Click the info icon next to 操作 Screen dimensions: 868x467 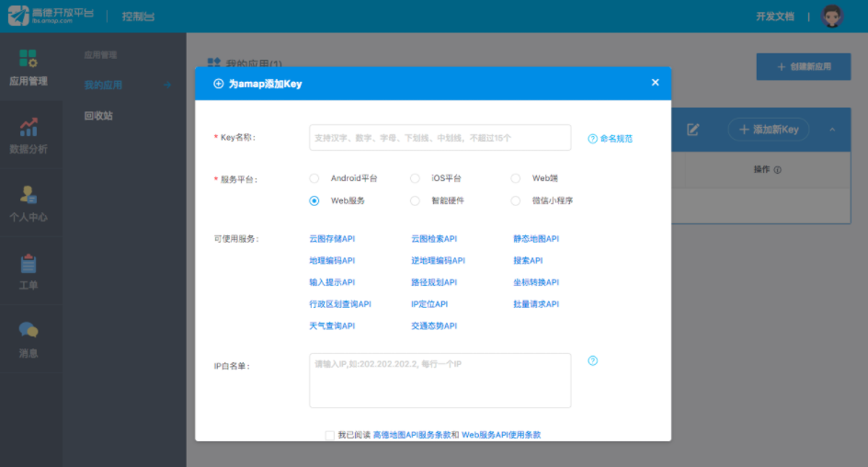point(777,170)
